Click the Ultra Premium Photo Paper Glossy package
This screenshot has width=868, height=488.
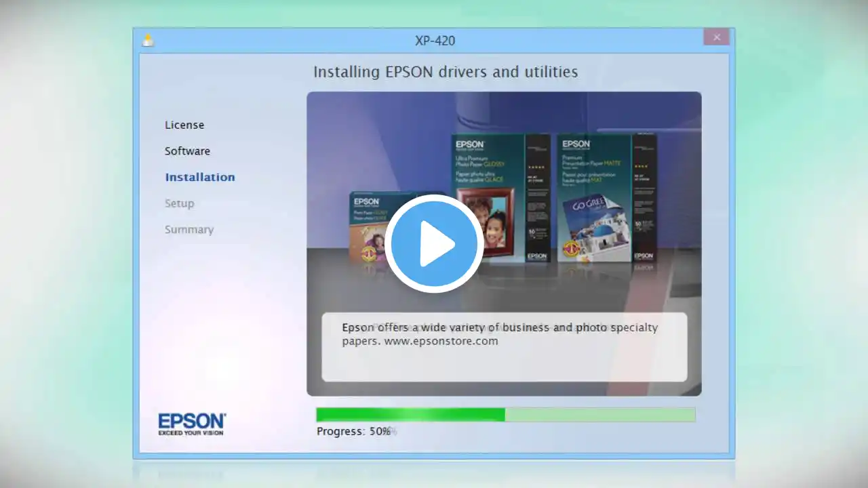502,197
